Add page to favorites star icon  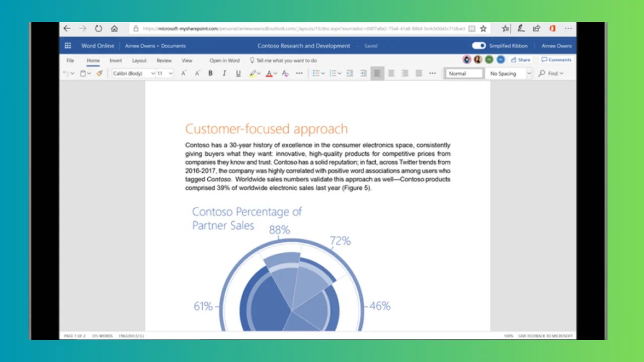(484, 29)
